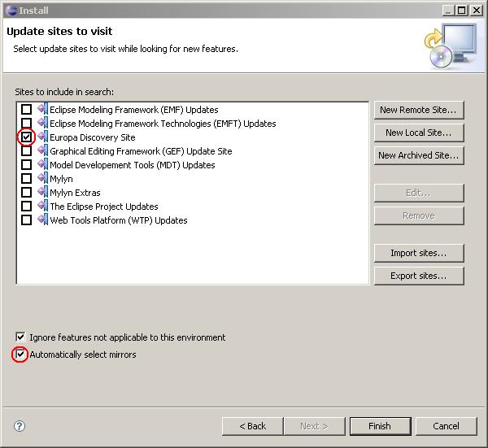
Task: Click the site icon beside EMF Updates
Action: (x=43, y=109)
